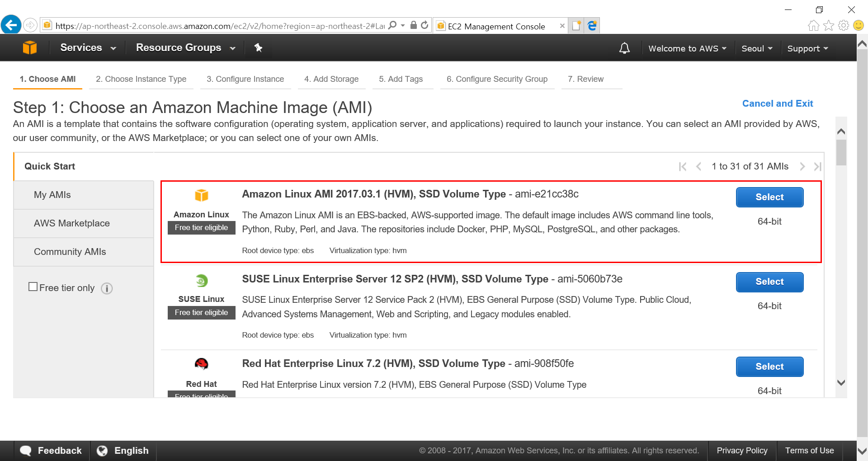This screenshot has width=868, height=461.
Task: Select Red Hat Enterprise Linux 7.2
Action: tap(769, 367)
